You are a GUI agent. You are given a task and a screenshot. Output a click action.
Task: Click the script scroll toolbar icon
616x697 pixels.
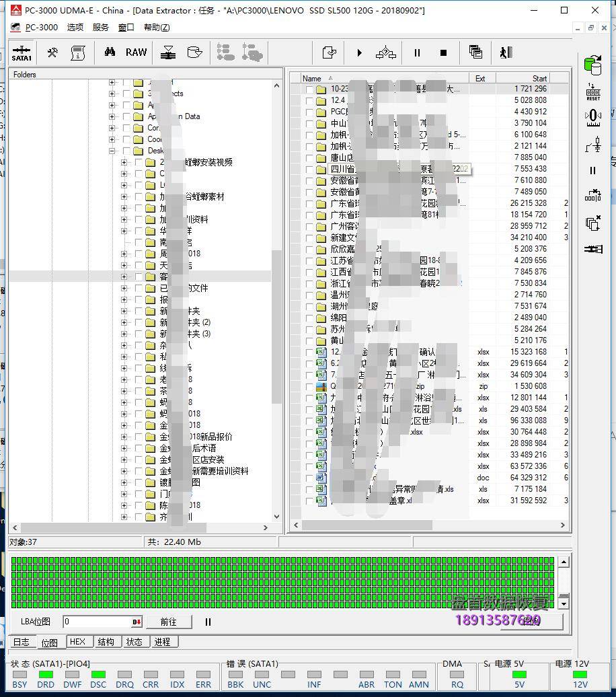tap(78, 52)
